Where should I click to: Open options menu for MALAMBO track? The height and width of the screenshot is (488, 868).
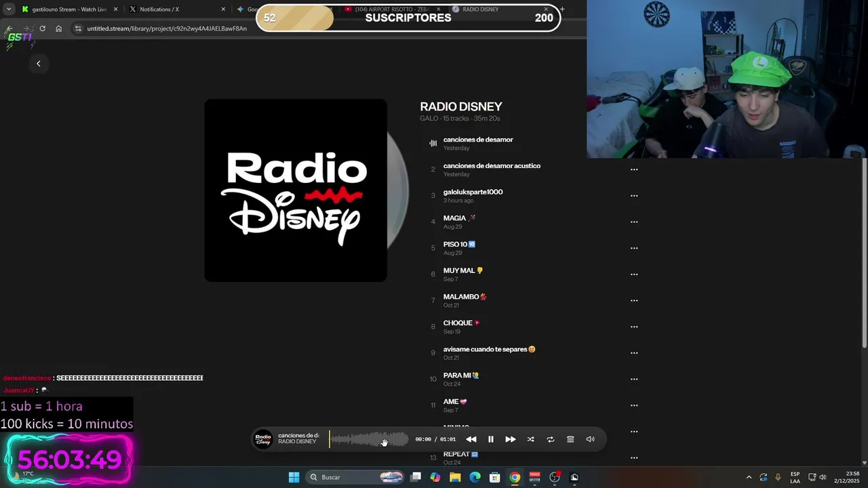pyautogui.click(x=634, y=300)
